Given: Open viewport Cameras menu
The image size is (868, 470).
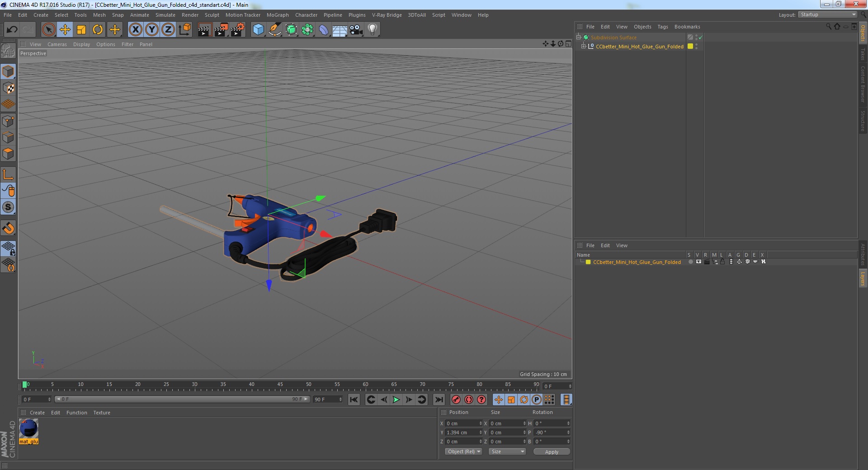Looking at the screenshot, I should pos(57,44).
